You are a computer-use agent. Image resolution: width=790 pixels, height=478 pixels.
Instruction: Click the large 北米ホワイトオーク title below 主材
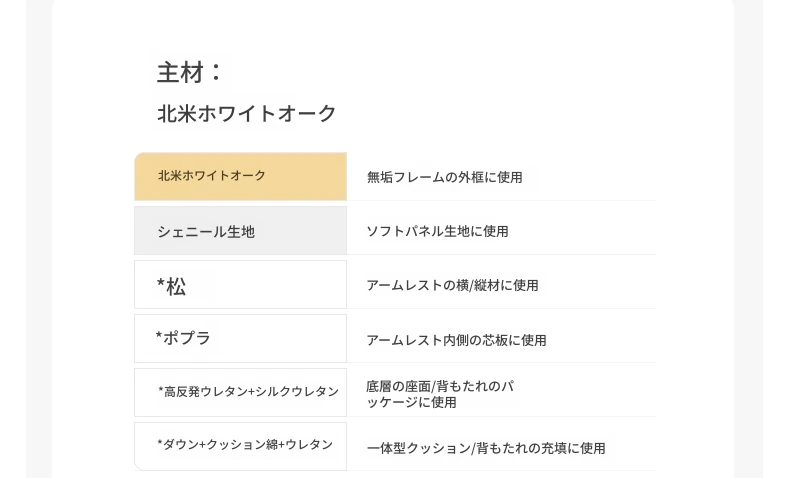click(x=247, y=114)
